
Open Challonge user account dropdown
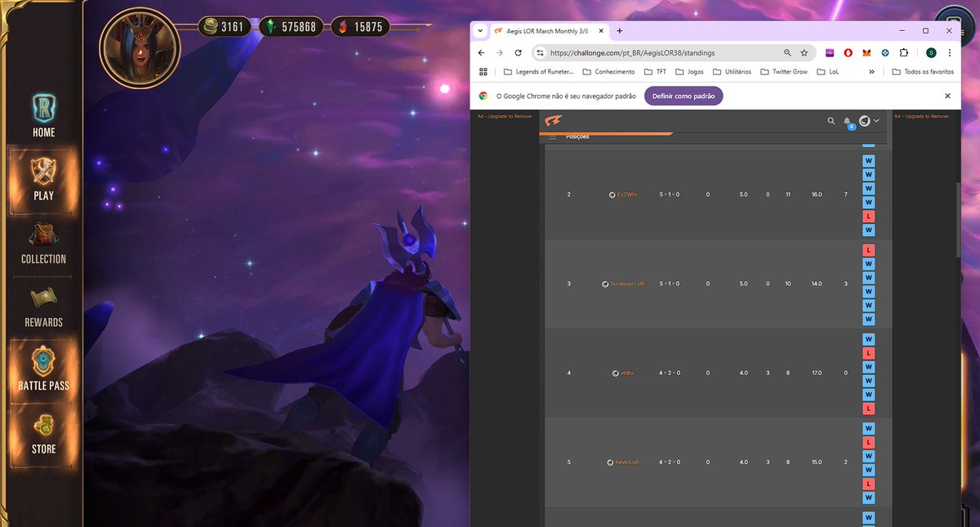tap(869, 121)
